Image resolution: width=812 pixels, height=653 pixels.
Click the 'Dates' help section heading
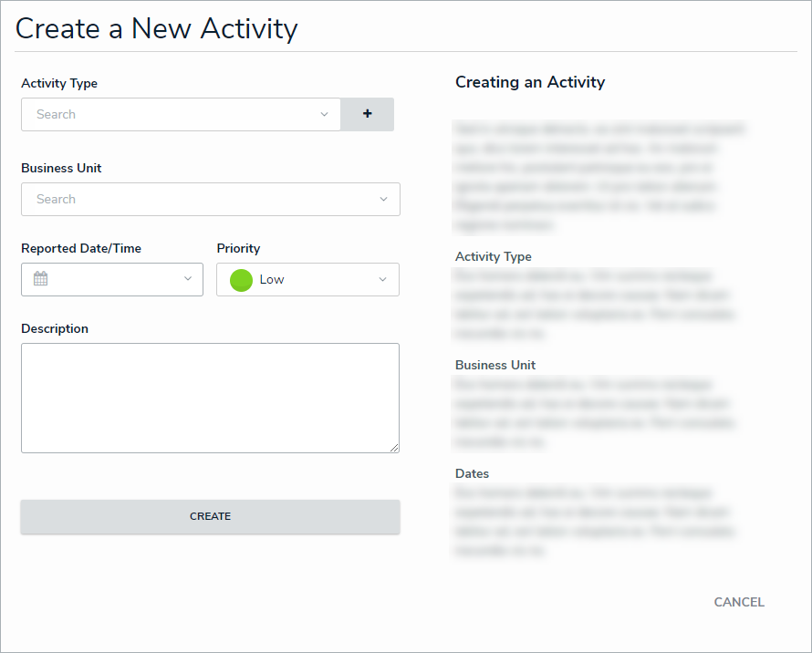(472, 473)
